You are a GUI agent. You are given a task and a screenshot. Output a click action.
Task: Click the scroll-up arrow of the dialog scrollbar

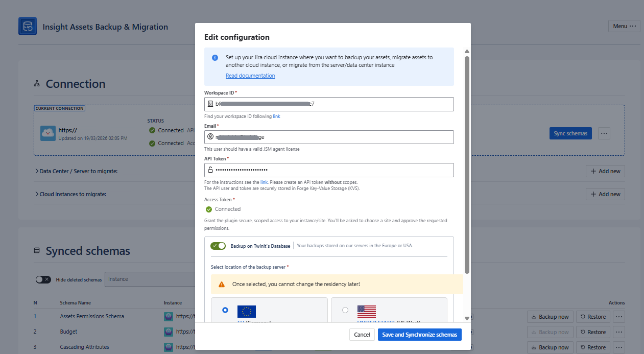click(467, 52)
